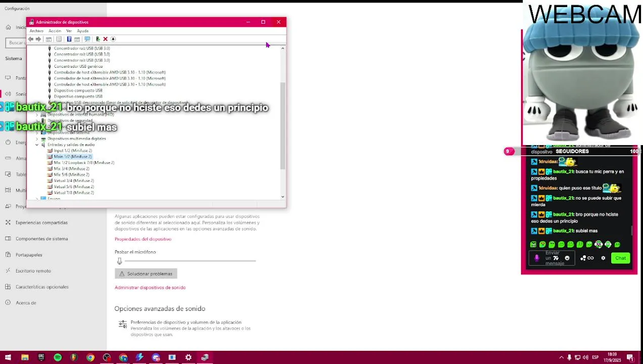This screenshot has width=643, height=364.
Task: Click the Probar el micrófono level bar
Action: pos(190,261)
